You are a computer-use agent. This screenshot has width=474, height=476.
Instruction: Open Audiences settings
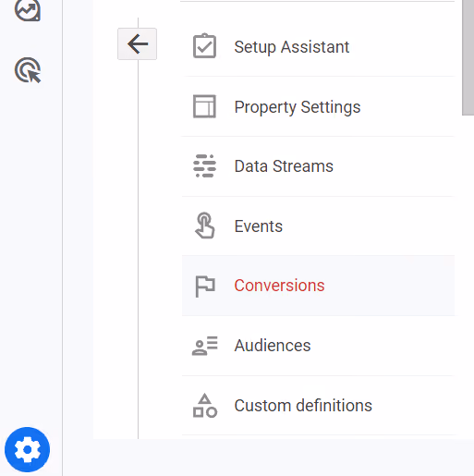(x=318, y=346)
